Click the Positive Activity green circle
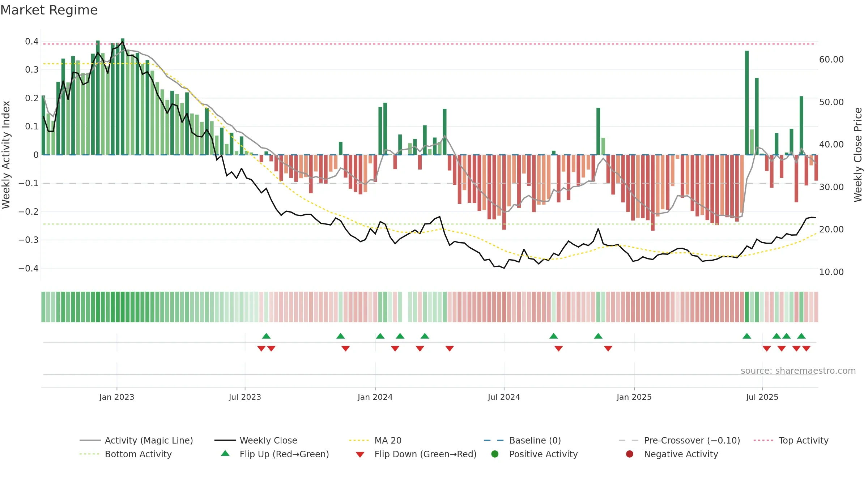Viewport: 868px width, 488px height. [495, 454]
